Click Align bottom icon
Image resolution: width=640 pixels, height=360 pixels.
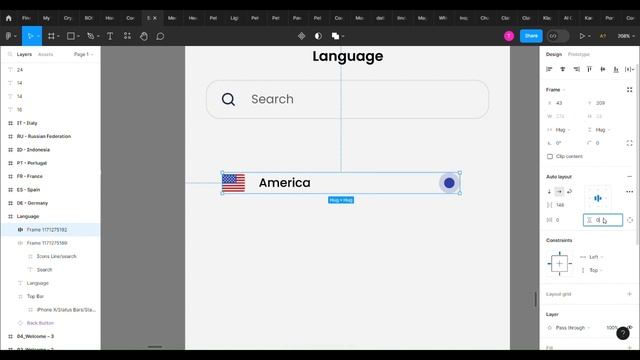point(616,69)
